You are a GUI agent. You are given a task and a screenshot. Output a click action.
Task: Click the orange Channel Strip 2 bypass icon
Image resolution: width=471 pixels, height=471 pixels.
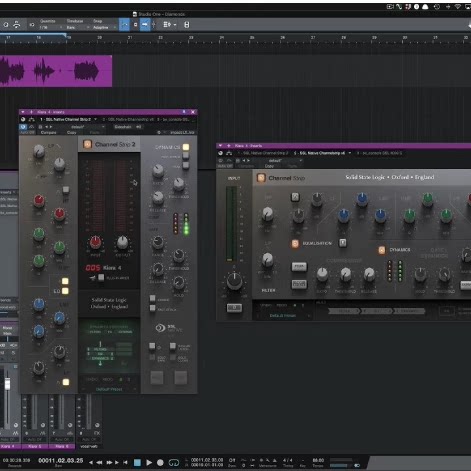click(x=87, y=144)
